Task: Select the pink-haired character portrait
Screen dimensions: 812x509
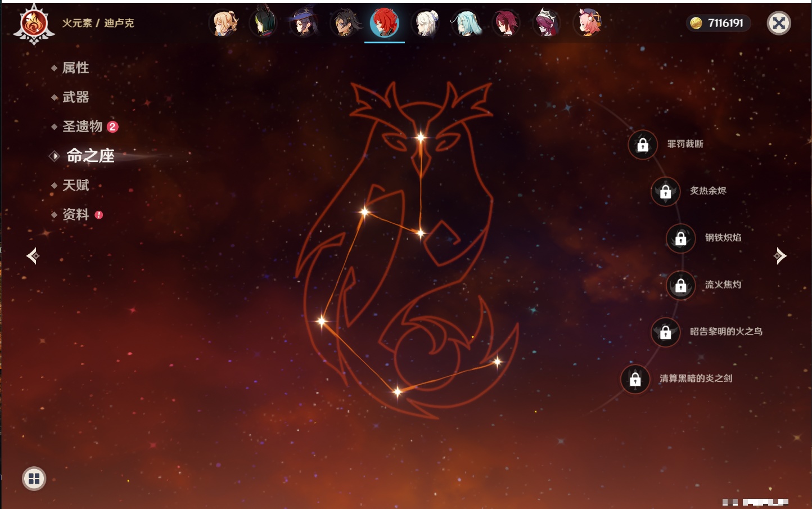Action: point(587,23)
